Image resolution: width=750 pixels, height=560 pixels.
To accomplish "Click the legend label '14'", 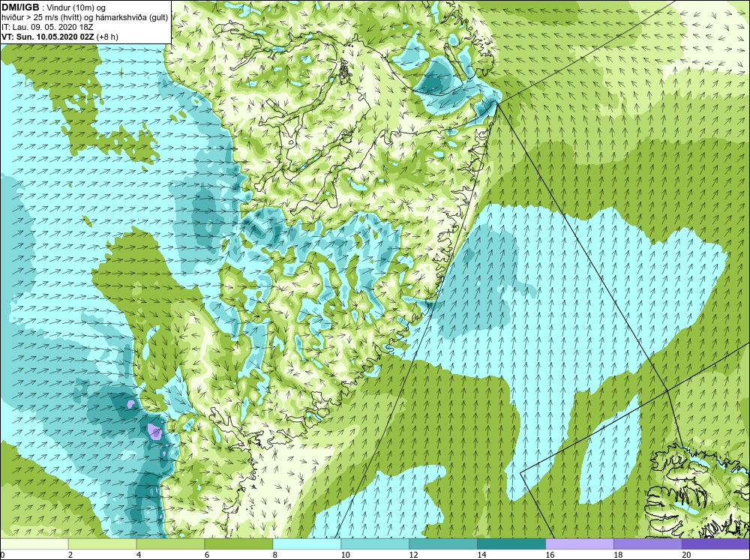I will pyautogui.click(x=481, y=555).
